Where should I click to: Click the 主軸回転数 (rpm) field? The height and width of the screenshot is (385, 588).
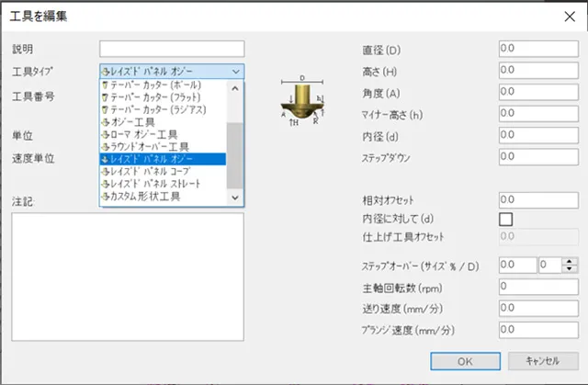click(536, 286)
